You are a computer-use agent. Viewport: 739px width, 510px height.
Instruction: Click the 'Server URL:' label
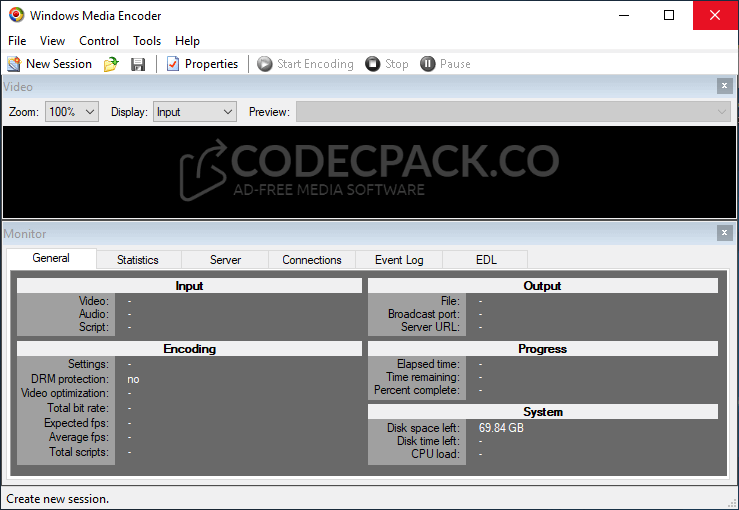click(x=430, y=327)
